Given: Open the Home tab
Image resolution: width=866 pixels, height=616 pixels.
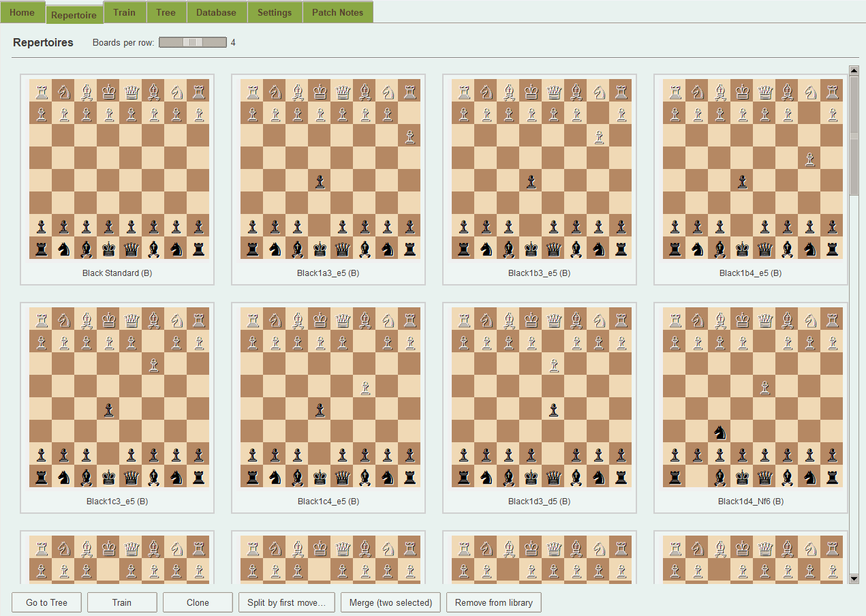Looking at the screenshot, I should (x=22, y=12).
